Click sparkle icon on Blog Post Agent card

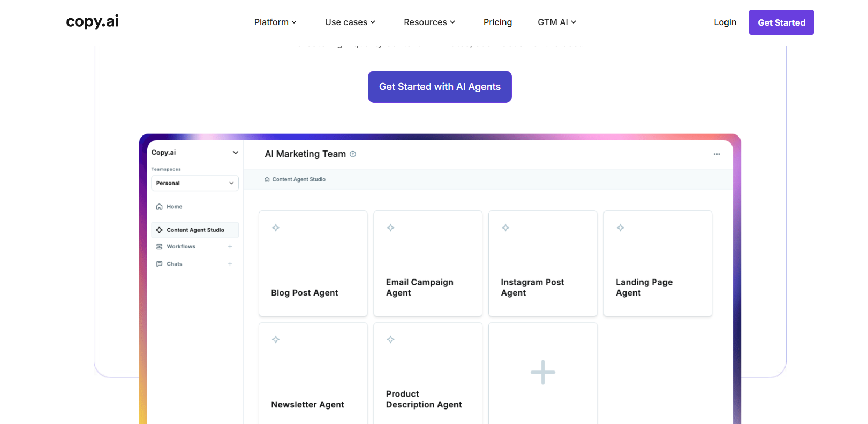(x=276, y=228)
